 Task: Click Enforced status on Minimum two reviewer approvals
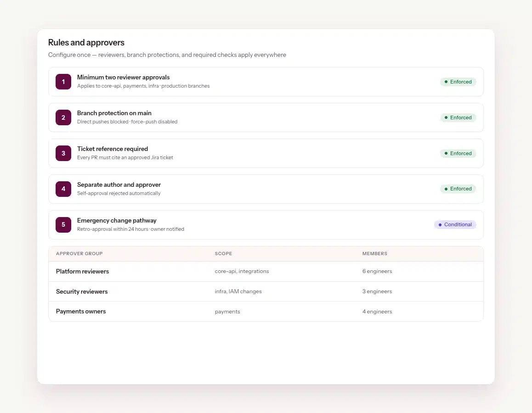[458, 82]
